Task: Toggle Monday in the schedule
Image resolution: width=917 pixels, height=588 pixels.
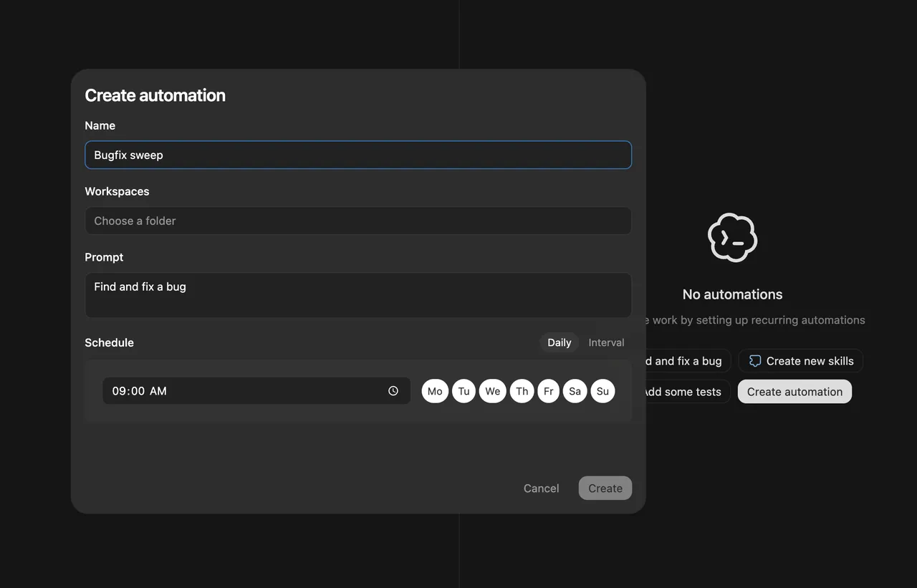Action: 435,391
